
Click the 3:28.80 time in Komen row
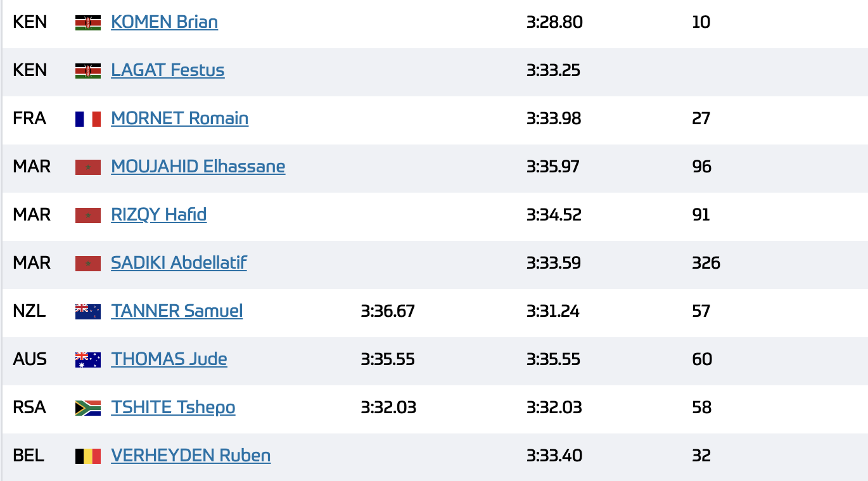(x=554, y=22)
